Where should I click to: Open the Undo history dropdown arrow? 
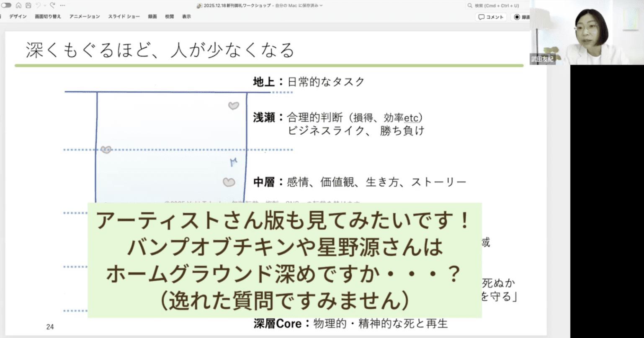tap(44, 5)
